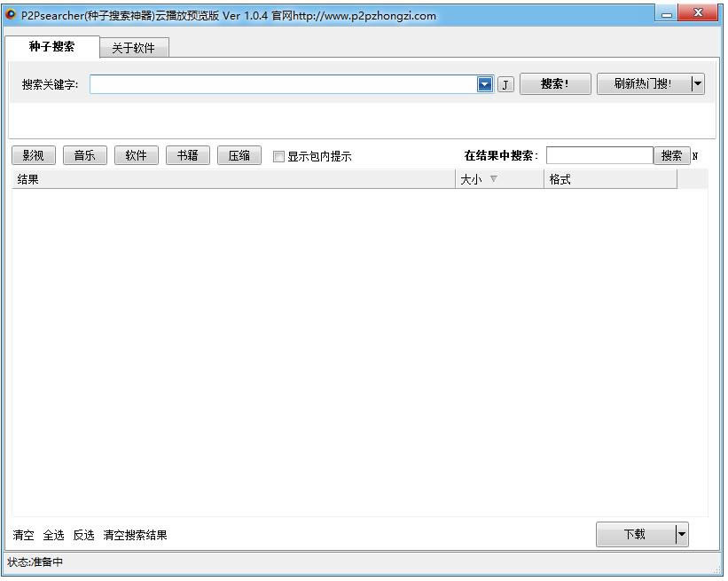
Task: Open the 下载 button dropdown arrow
Action: [x=681, y=534]
